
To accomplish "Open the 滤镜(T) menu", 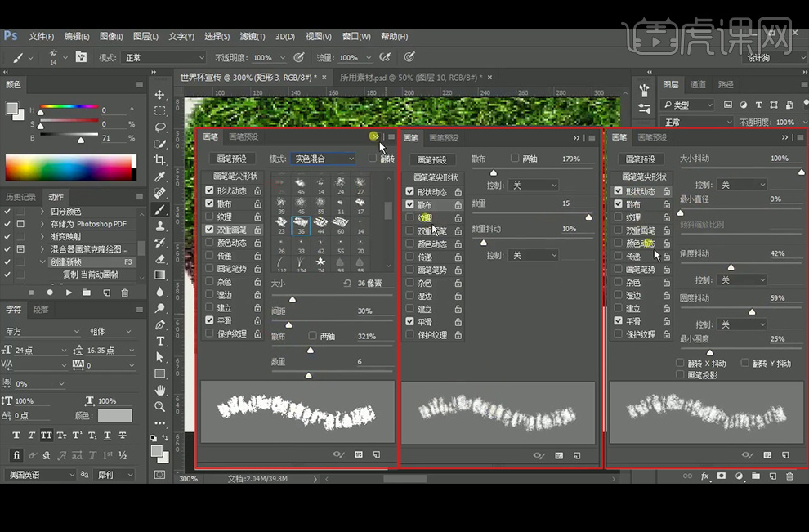I will (x=253, y=37).
